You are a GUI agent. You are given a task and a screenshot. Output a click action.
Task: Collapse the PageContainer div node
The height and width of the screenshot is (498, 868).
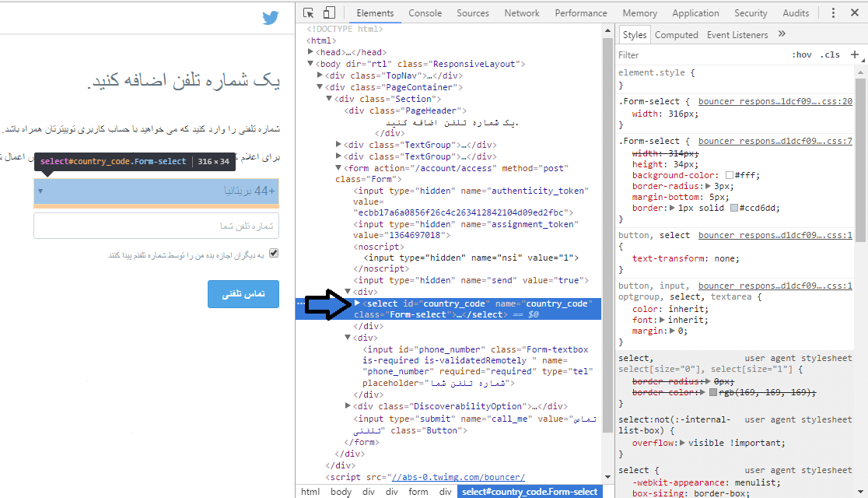(x=320, y=87)
